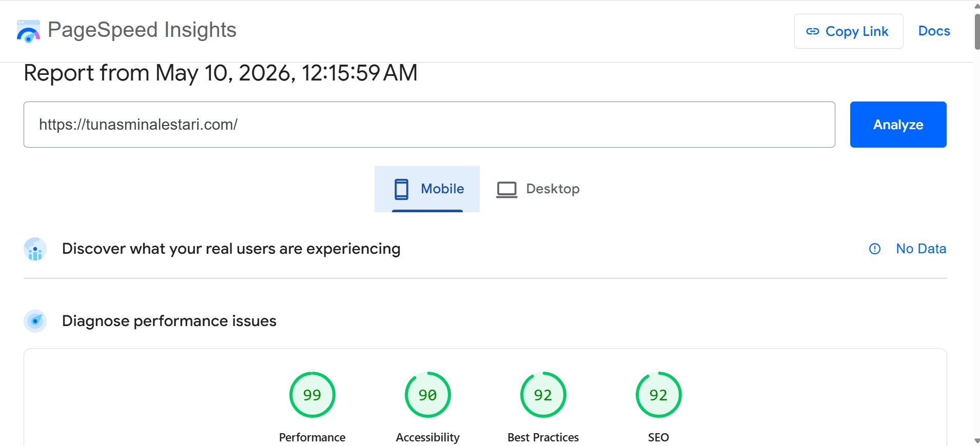Click the Diagnose performance issues radar icon
This screenshot has width=980, height=446.
(x=35, y=321)
